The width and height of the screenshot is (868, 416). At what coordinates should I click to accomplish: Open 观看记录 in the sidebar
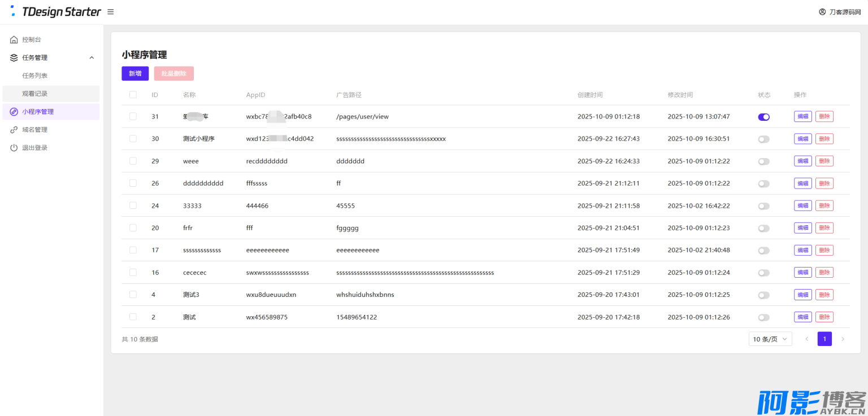(35, 94)
